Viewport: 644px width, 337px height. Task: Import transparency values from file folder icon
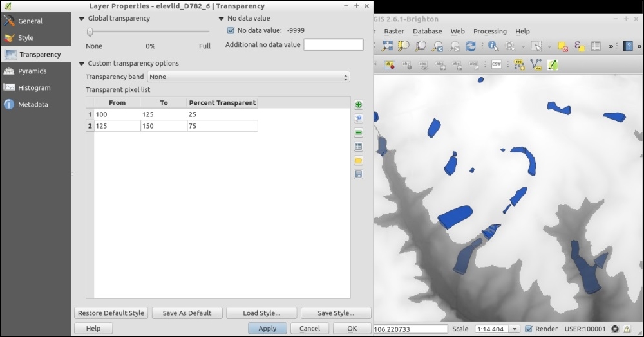[x=358, y=161]
